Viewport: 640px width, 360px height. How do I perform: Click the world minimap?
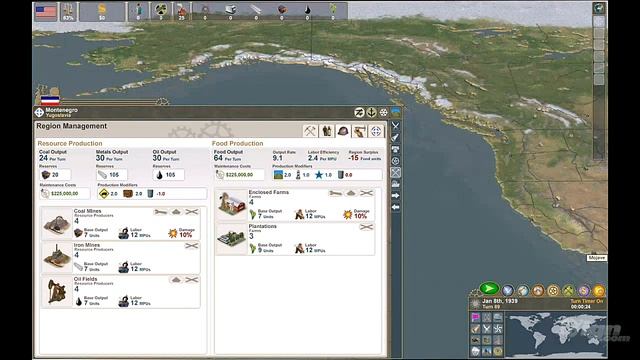click(x=556, y=334)
